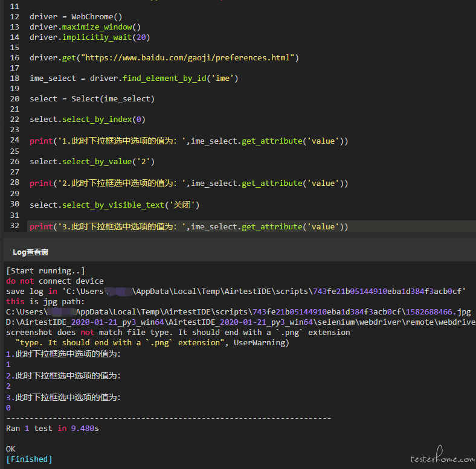Click the 'this is jpg path:' log line
The width and height of the screenshot is (476, 469).
tap(45, 302)
